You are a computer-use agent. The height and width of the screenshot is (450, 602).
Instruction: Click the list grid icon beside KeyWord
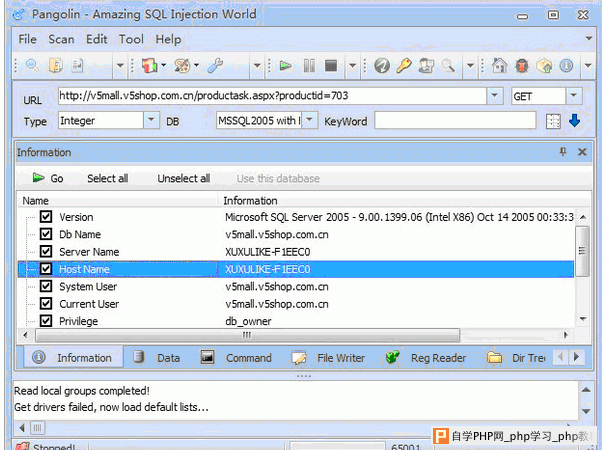click(553, 121)
